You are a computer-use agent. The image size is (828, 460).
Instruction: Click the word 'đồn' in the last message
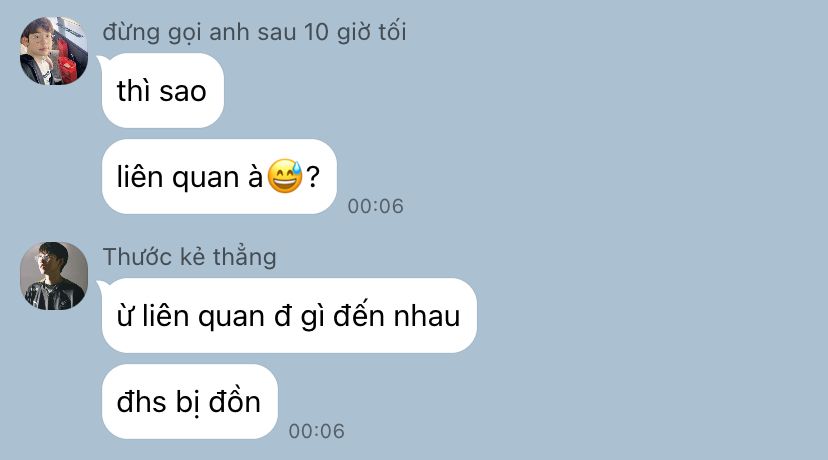(234, 401)
